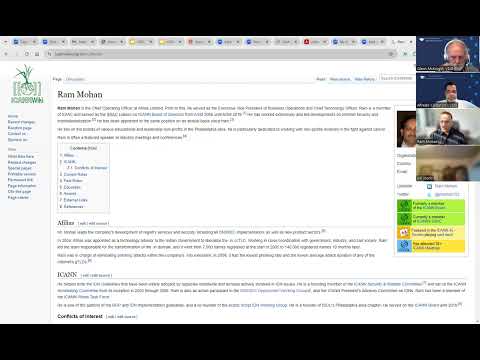Image resolution: width=480 pixels, height=360 pixels.
Task: Jump to ICANN in contents list
Action: pos(70,162)
